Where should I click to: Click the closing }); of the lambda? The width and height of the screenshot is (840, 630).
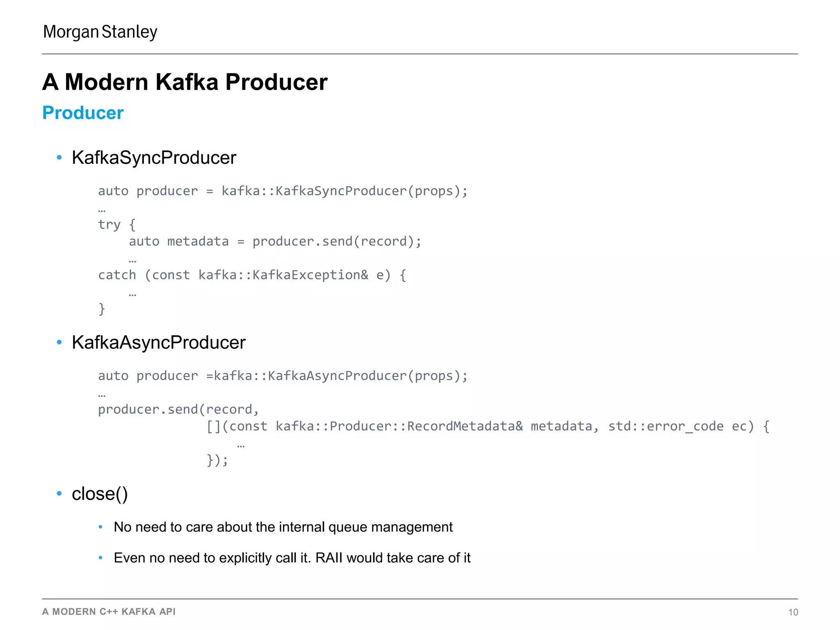(x=217, y=460)
